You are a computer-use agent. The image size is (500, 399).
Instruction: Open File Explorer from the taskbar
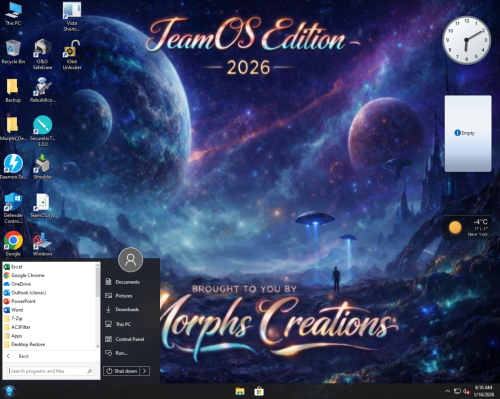[x=240, y=391]
